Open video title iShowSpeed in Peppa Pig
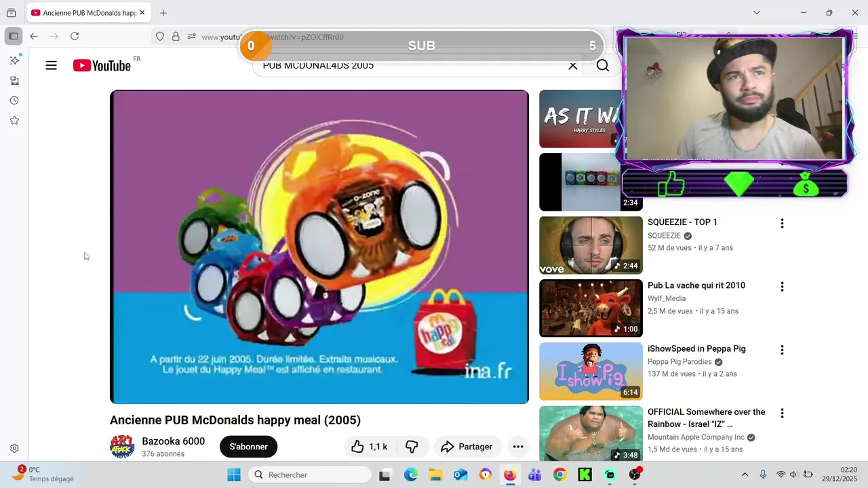Image resolution: width=868 pixels, height=488 pixels. (x=696, y=349)
